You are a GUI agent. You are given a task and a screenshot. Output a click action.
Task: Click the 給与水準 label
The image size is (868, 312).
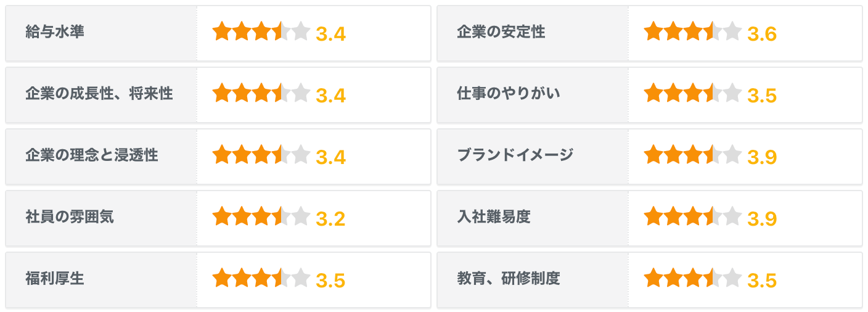pos(55,31)
